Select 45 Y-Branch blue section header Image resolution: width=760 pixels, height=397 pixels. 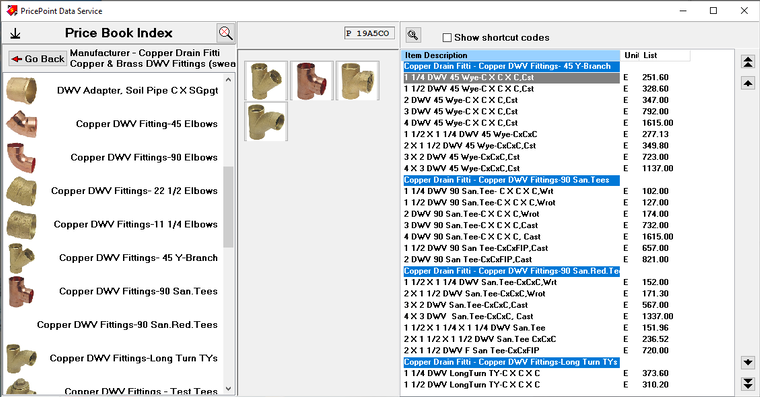tap(511, 66)
